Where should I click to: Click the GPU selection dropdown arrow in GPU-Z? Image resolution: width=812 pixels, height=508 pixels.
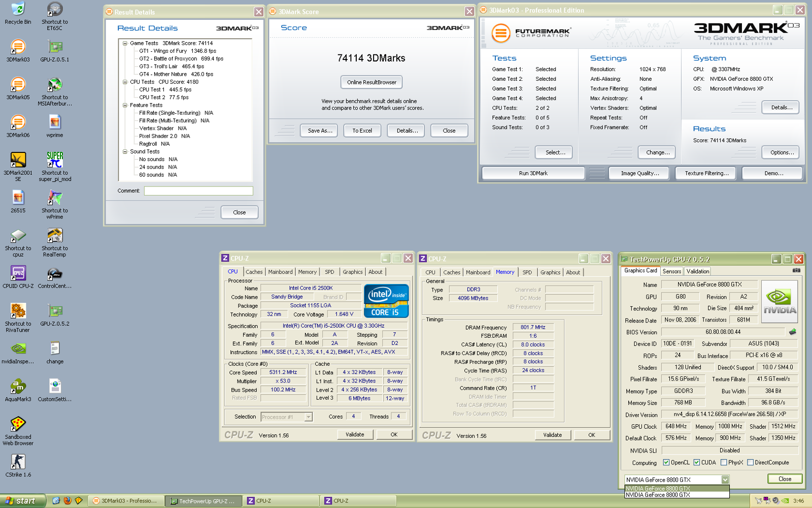click(725, 480)
